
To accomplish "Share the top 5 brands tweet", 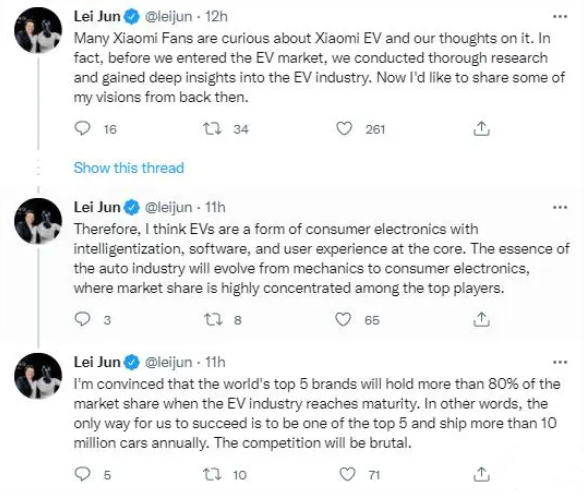I will (481, 474).
